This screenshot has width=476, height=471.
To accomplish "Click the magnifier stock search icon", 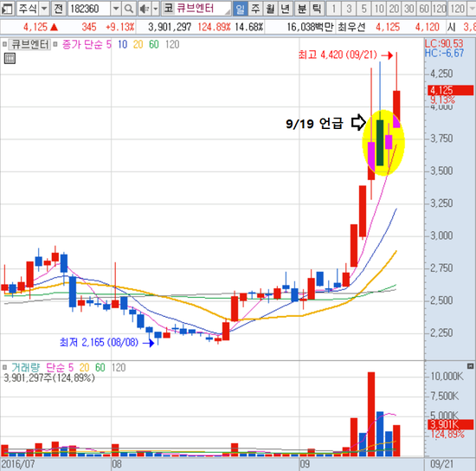I will (129, 9).
